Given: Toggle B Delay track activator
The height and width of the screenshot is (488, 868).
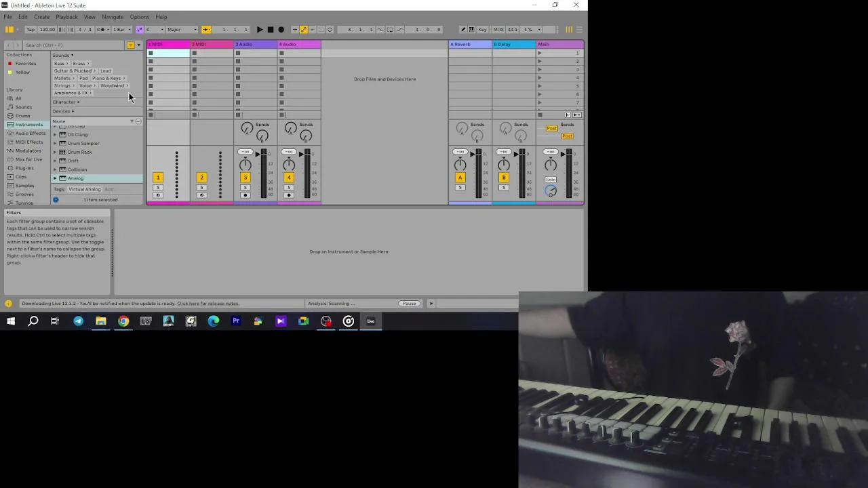Looking at the screenshot, I should 504,178.
